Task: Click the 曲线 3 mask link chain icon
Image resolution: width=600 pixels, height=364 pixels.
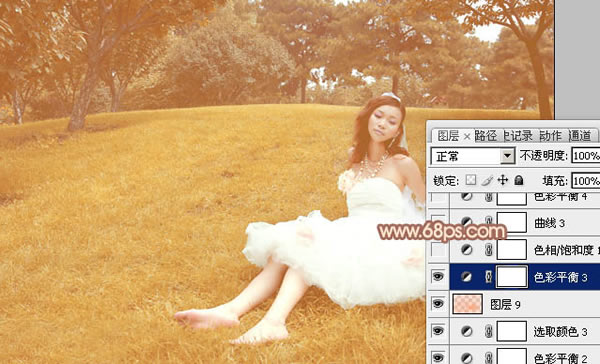Action: [488, 222]
